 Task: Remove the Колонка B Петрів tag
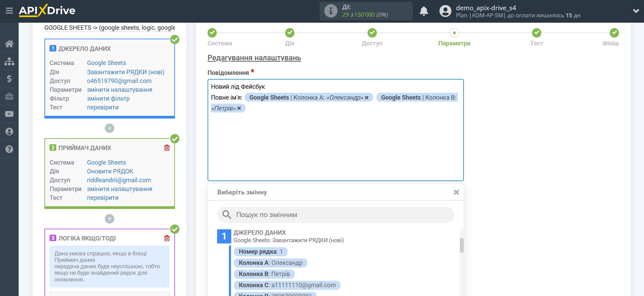point(239,108)
